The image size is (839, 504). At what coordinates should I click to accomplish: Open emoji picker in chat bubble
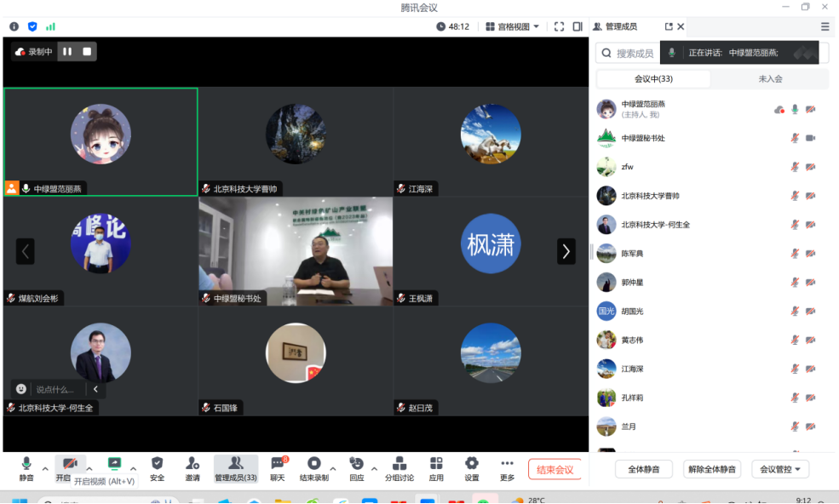pyautogui.click(x=20, y=389)
